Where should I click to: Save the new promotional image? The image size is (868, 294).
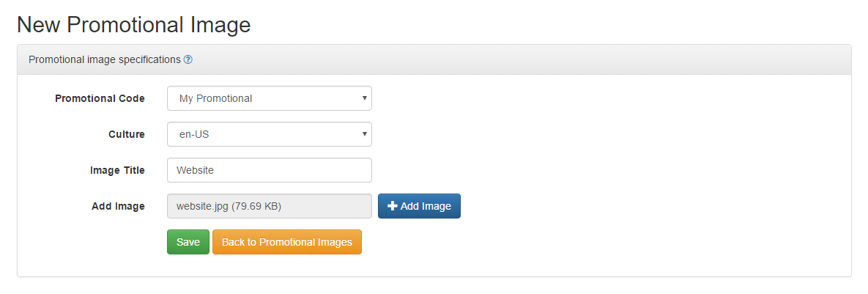coord(188,242)
